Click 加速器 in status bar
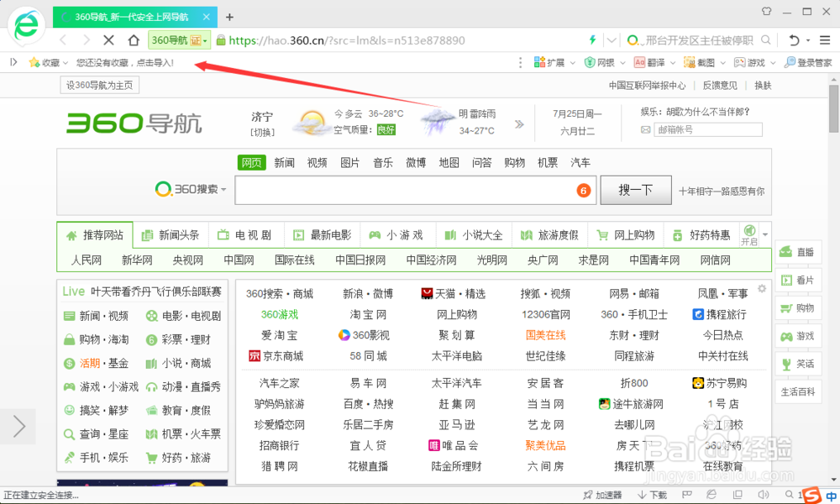This screenshot has height=504, width=840. coord(602,495)
